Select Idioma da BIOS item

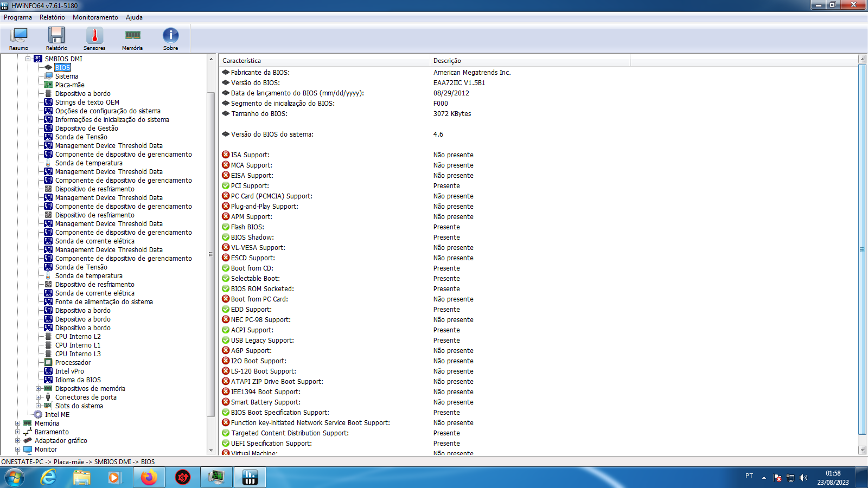pyautogui.click(x=78, y=380)
